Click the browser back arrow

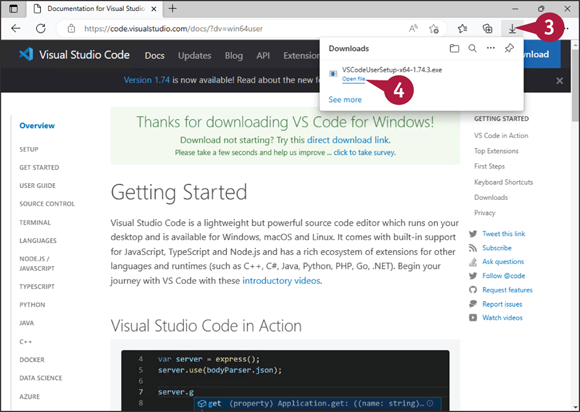16,28
